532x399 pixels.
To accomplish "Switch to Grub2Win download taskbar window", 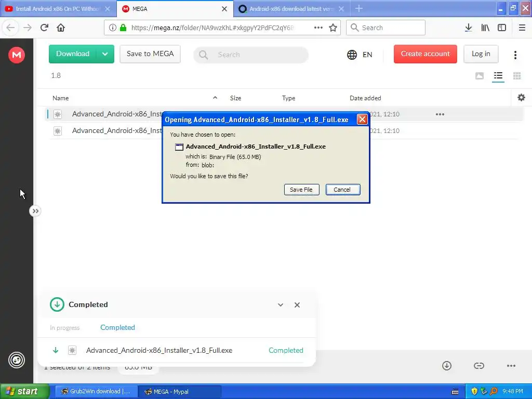I will pyautogui.click(x=96, y=391).
